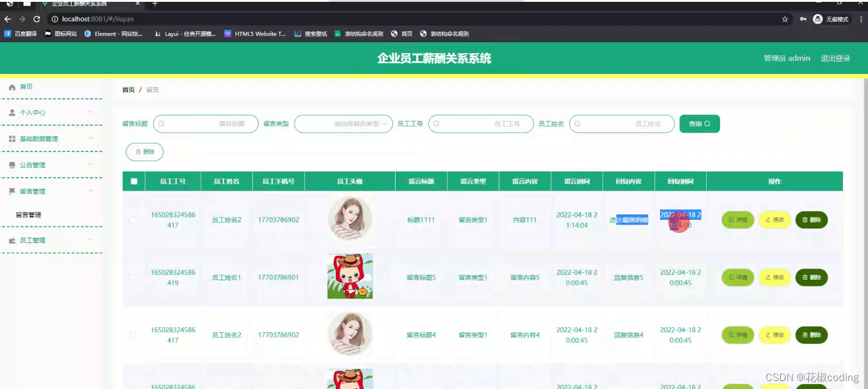Expand 个人中心 sidebar menu
This screenshot has width=868, height=389.
51,112
